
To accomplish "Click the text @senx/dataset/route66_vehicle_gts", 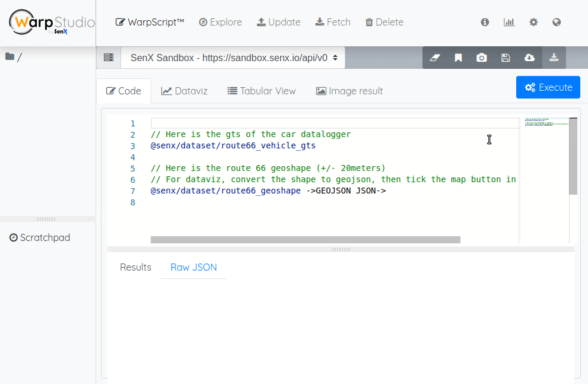I will coord(233,145).
